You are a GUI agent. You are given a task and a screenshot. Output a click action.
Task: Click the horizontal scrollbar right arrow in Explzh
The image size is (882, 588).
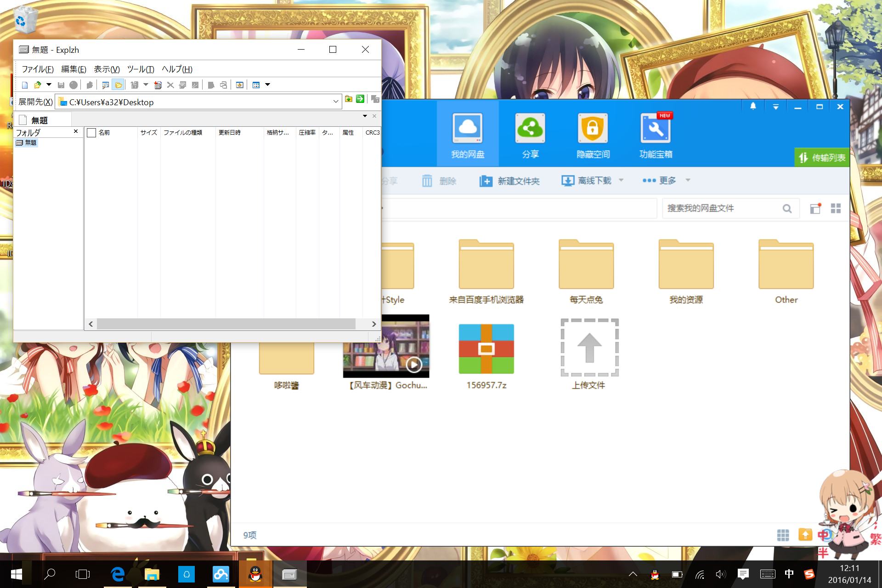[374, 324]
